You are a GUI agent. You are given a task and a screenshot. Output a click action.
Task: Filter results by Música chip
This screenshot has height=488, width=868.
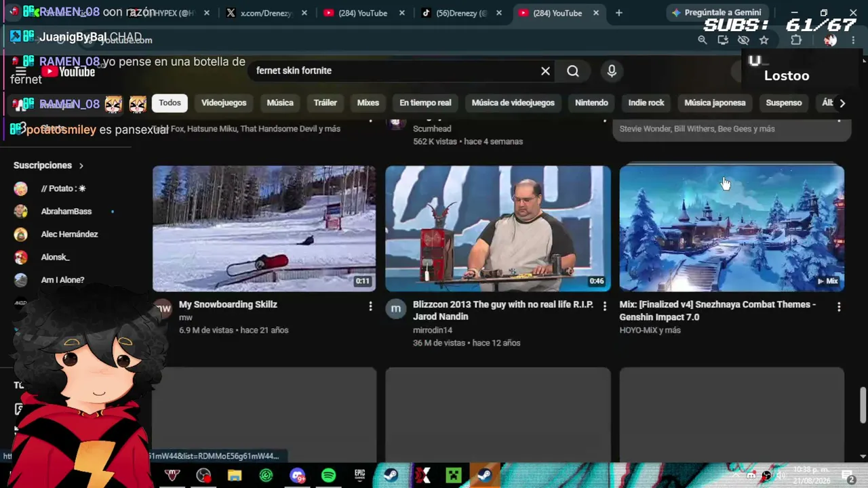[280, 103]
